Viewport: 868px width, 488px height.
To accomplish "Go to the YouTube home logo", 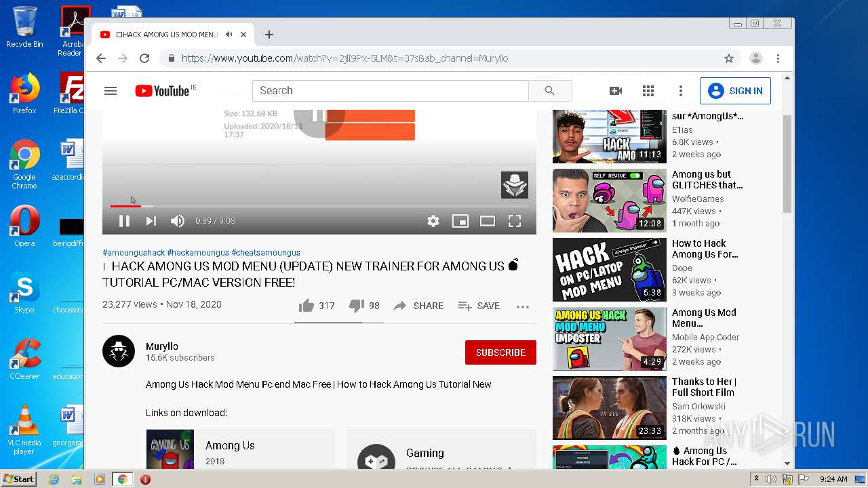I will [162, 91].
